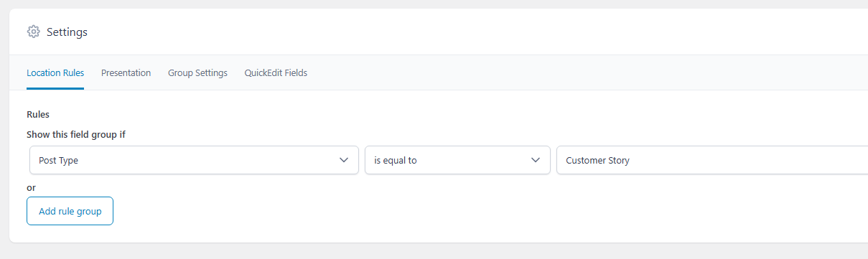Open the Presentation tab

pyautogui.click(x=126, y=73)
